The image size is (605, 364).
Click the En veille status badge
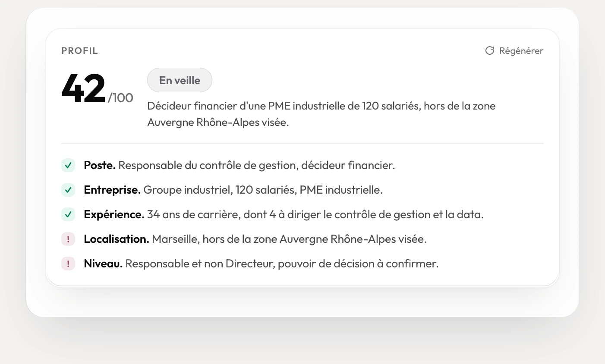(x=180, y=80)
